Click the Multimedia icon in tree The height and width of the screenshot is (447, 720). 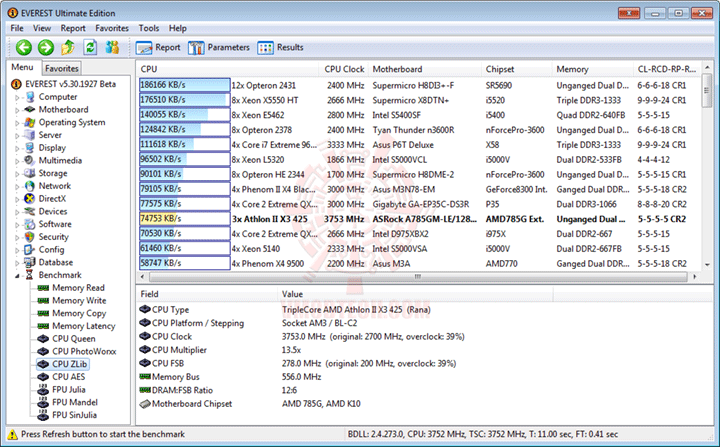(x=30, y=160)
